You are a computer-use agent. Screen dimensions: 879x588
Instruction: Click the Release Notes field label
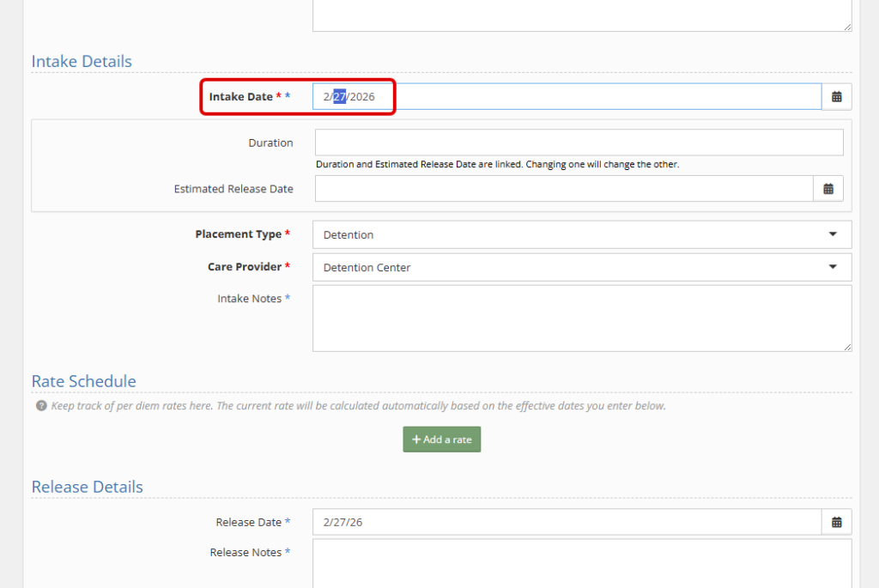246,553
